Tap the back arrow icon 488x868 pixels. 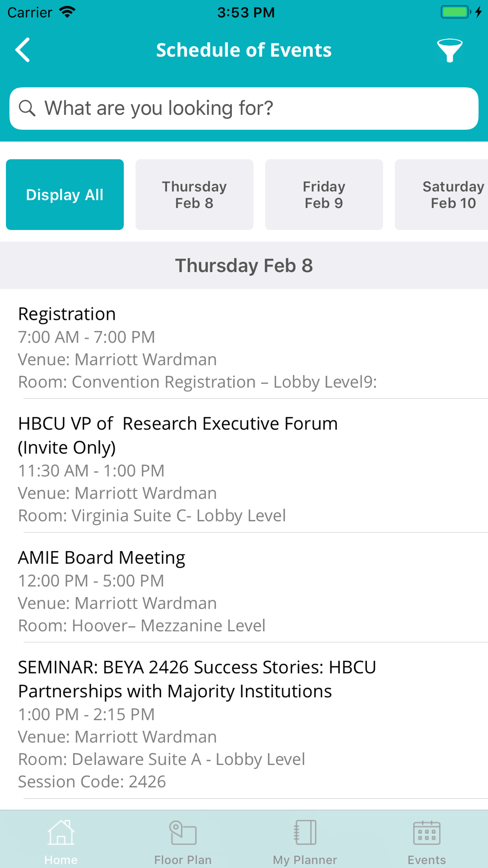pos(23,50)
